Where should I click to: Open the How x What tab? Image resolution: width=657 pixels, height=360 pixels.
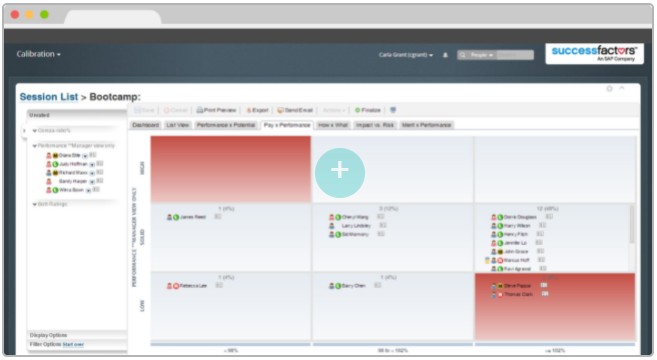pyautogui.click(x=333, y=125)
